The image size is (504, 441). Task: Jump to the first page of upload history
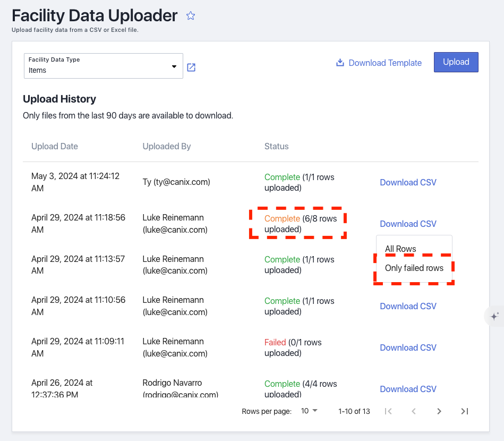(388, 411)
